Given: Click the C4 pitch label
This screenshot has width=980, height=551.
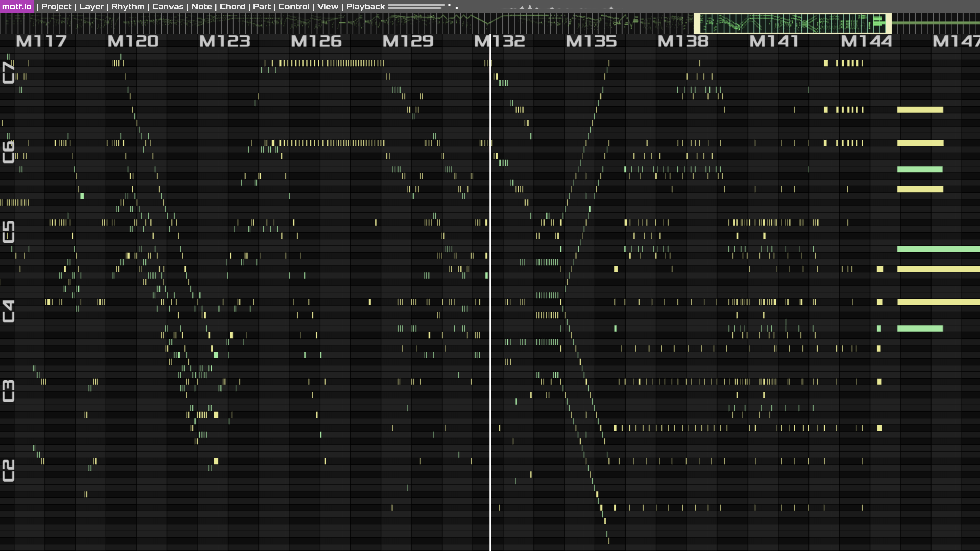Looking at the screenshot, I should 8,311.
